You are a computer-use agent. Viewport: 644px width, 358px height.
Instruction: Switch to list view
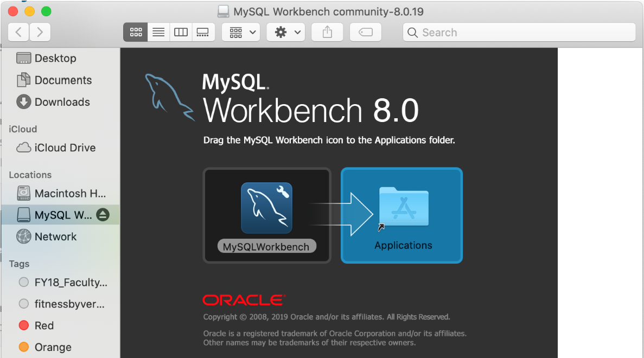158,32
